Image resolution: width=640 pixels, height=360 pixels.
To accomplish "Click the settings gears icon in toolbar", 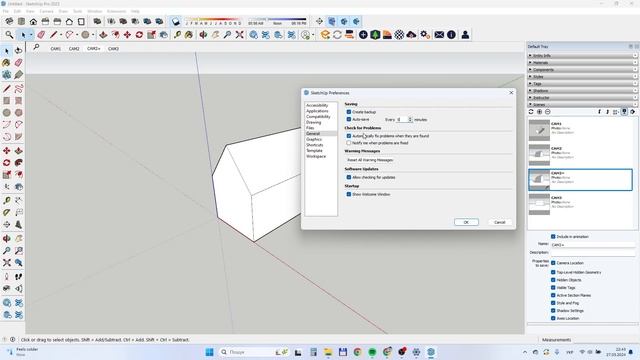I will [x=425, y=35].
